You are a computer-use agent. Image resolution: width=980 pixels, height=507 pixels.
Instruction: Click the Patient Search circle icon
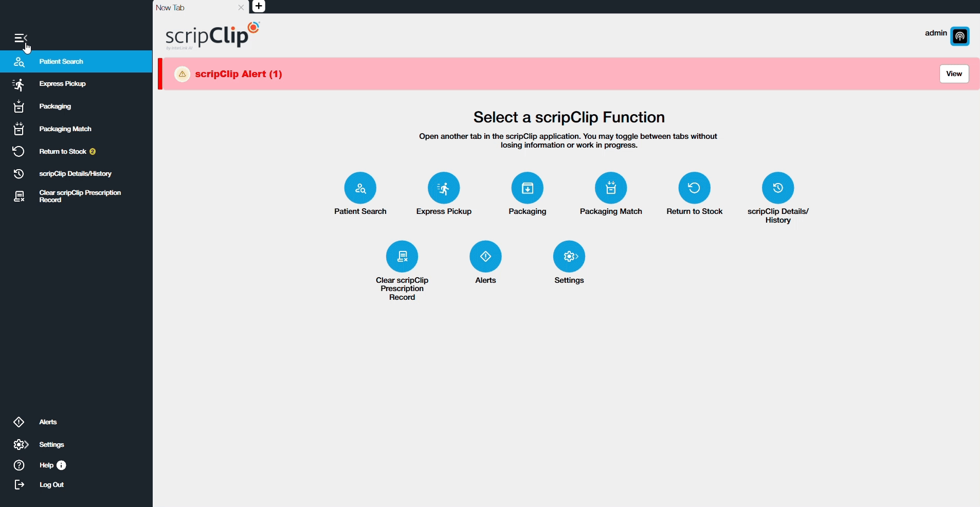pos(360,188)
